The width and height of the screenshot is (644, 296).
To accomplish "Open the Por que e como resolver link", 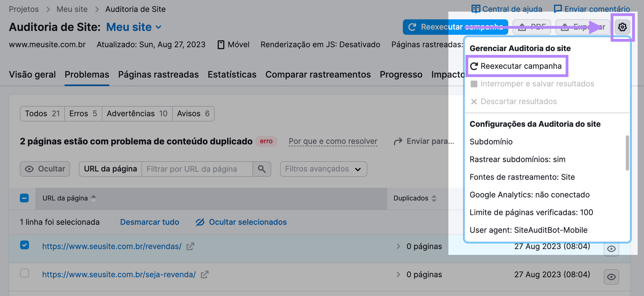I will [x=333, y=141].
